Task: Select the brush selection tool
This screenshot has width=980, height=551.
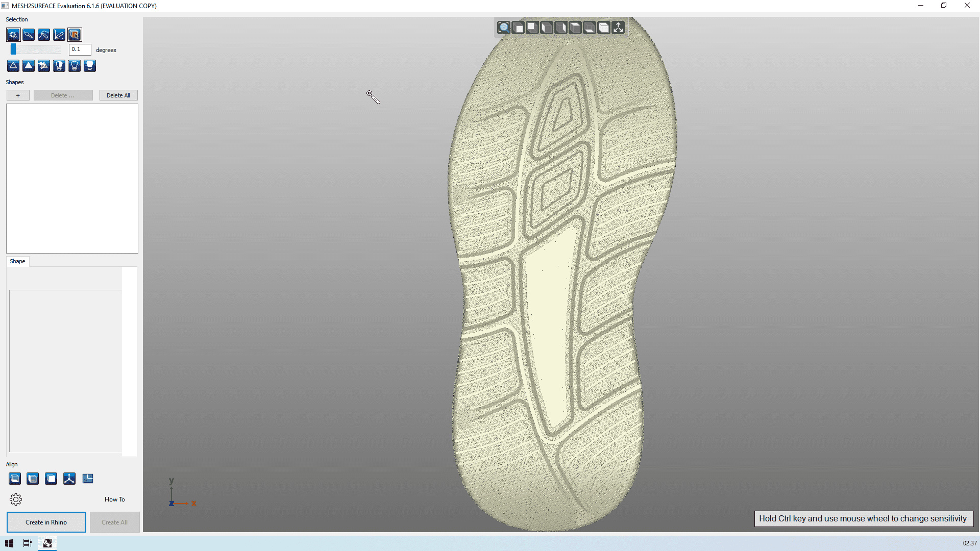Action: click(28, 35)
